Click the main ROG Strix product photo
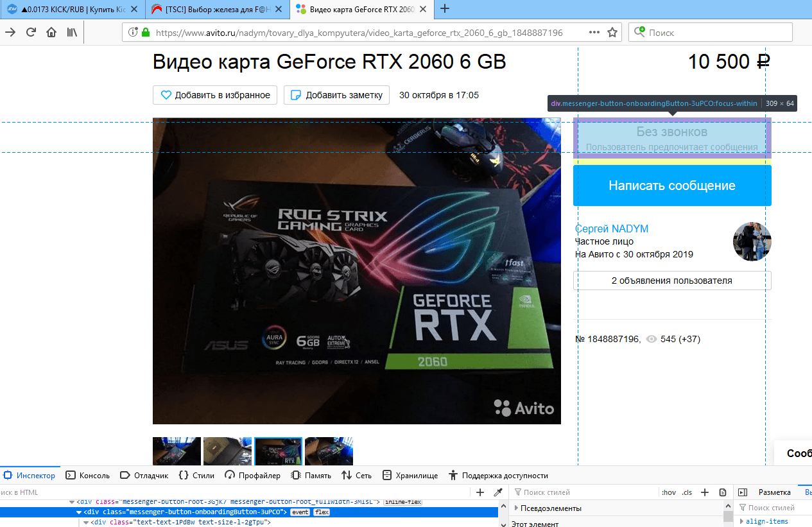 (356, 271)
